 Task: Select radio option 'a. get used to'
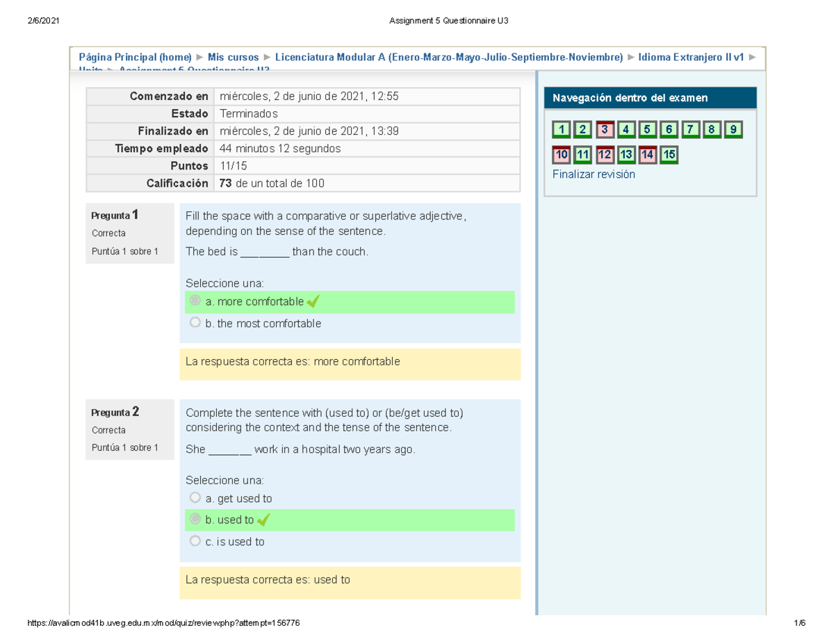(195, 498)
